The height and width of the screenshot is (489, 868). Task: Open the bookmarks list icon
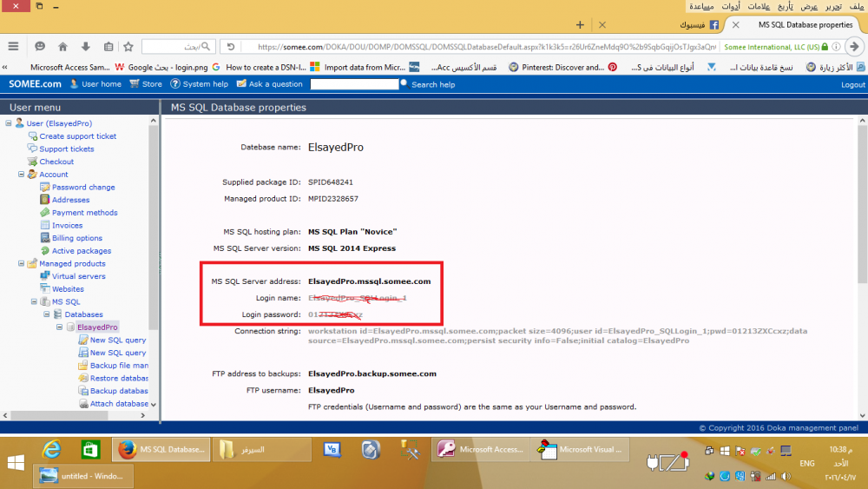[x=108, y=47]
